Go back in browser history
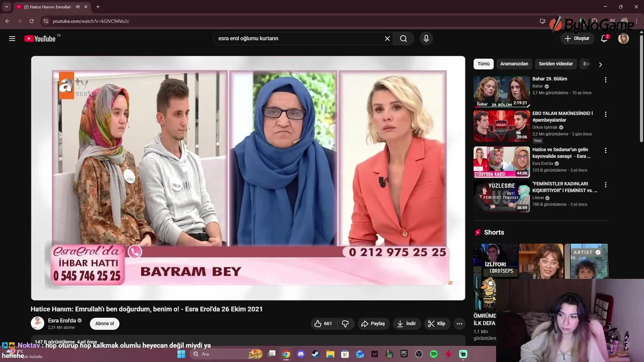 [7, 21]
